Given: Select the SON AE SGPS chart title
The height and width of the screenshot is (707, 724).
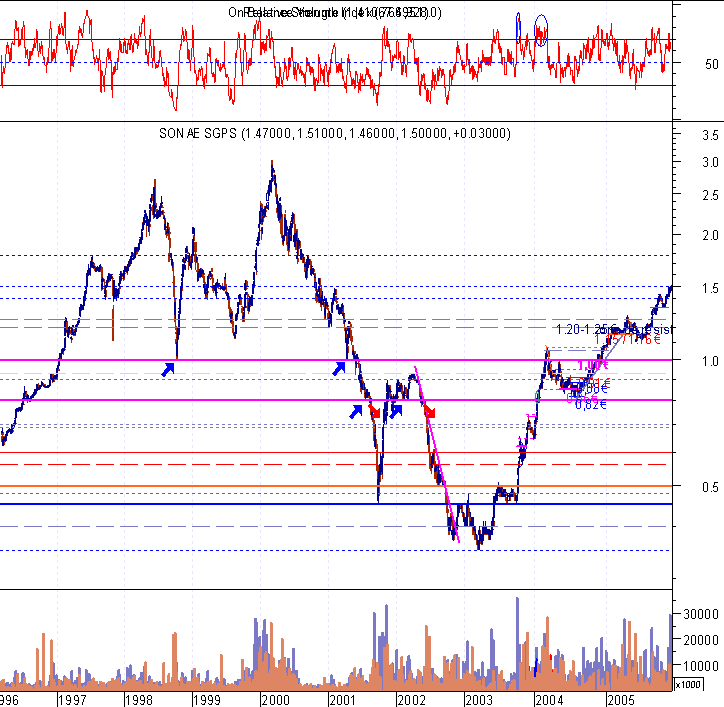Looking at the screenshot, I should tap(335, 133).
